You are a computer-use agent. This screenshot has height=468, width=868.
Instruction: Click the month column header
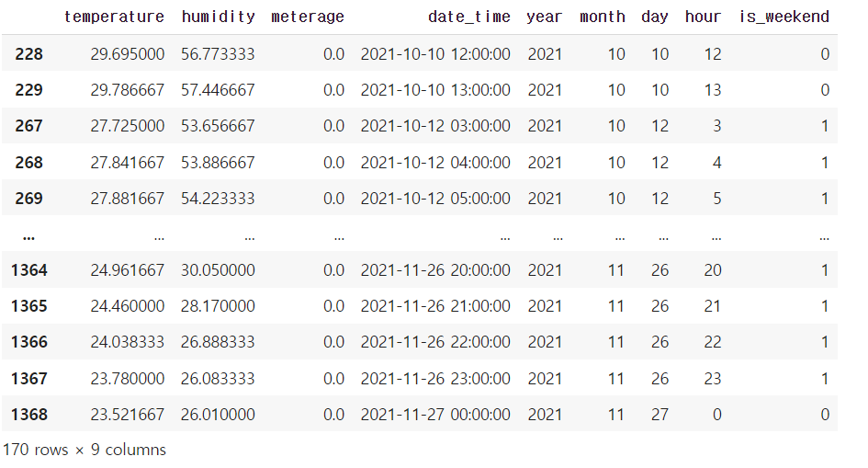coord(603,17)
